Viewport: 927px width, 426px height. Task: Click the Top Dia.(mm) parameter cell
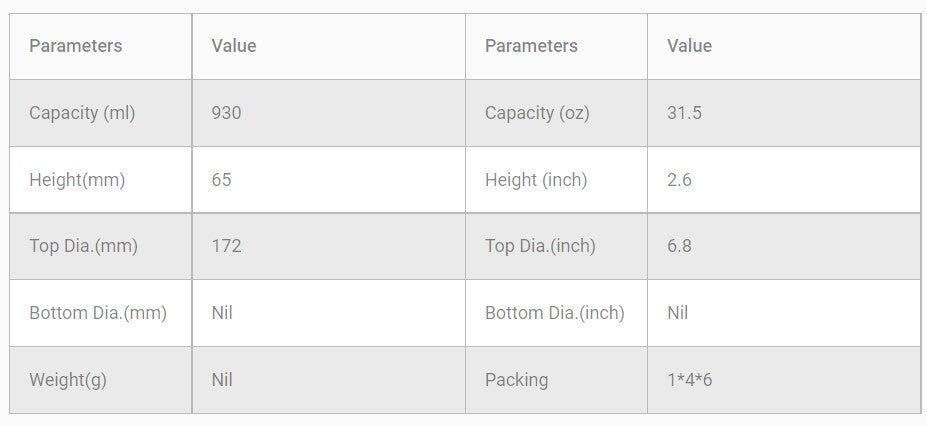84,246
